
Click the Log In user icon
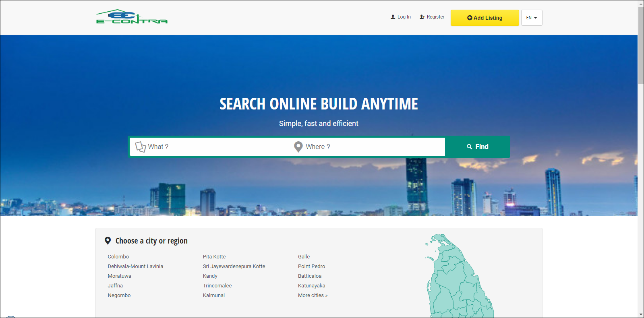coord(393,17)
